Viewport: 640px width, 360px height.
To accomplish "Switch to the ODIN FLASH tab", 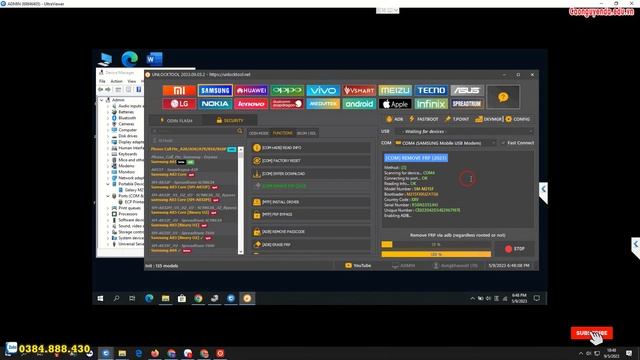I will (176, 120).
